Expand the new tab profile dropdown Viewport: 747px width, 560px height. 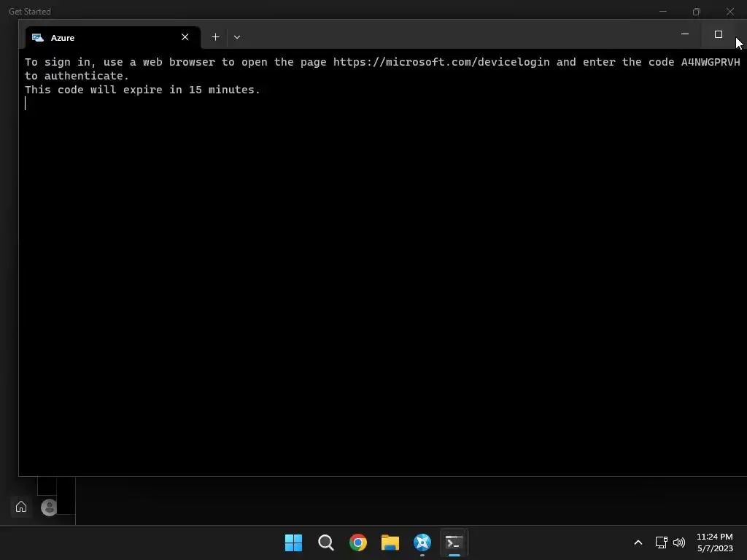[x=237, y=37]
